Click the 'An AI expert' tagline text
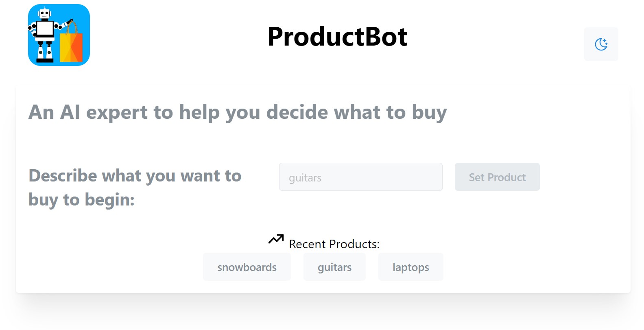644x330 pixels. pos(237,112)
